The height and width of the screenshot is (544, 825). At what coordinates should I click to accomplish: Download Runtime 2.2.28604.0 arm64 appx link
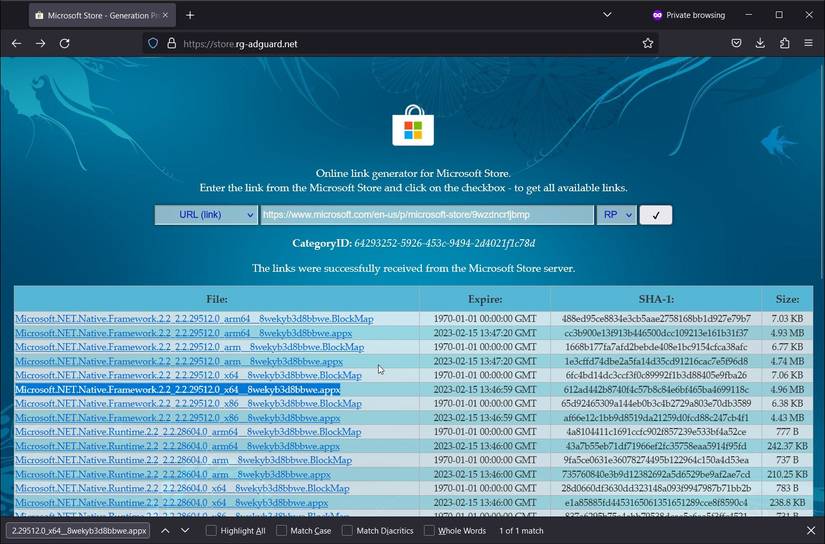click(177, 446)
